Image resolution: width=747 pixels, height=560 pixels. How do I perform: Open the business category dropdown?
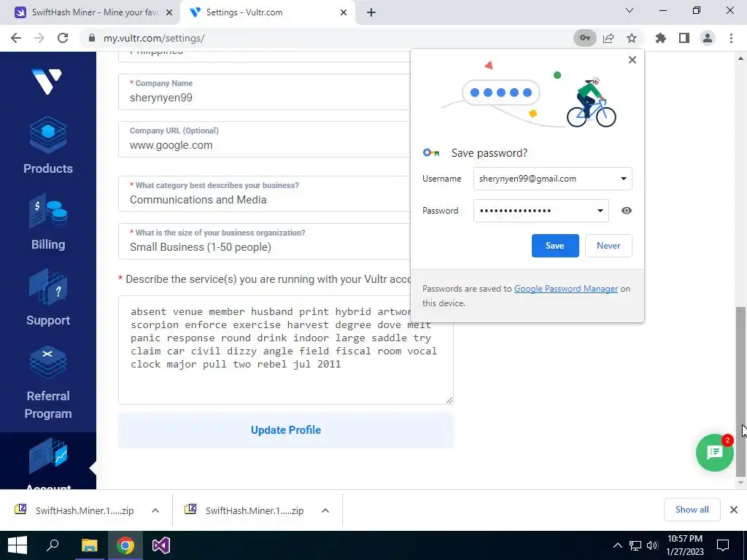[x=264, y=194]
